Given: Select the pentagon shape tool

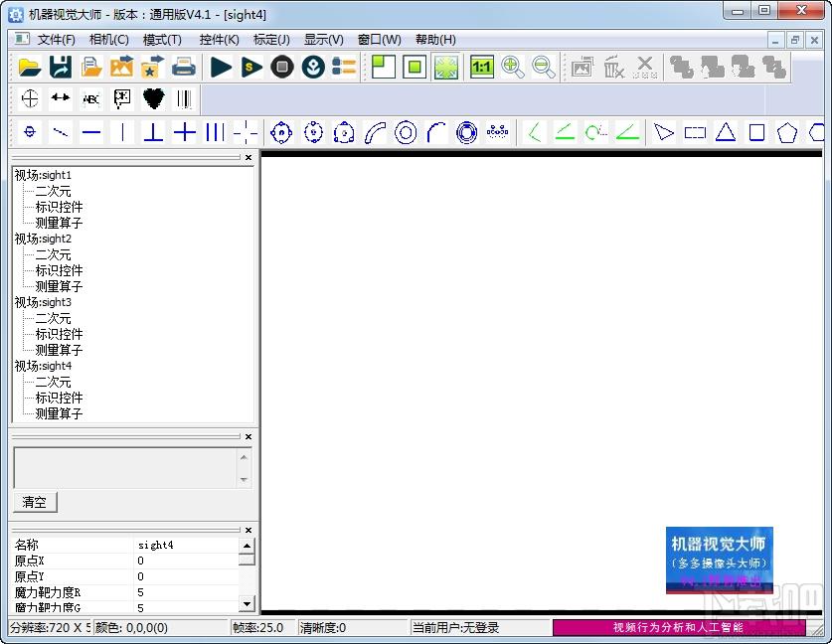Looking at the screenshot, I should [x=787, y=132].
